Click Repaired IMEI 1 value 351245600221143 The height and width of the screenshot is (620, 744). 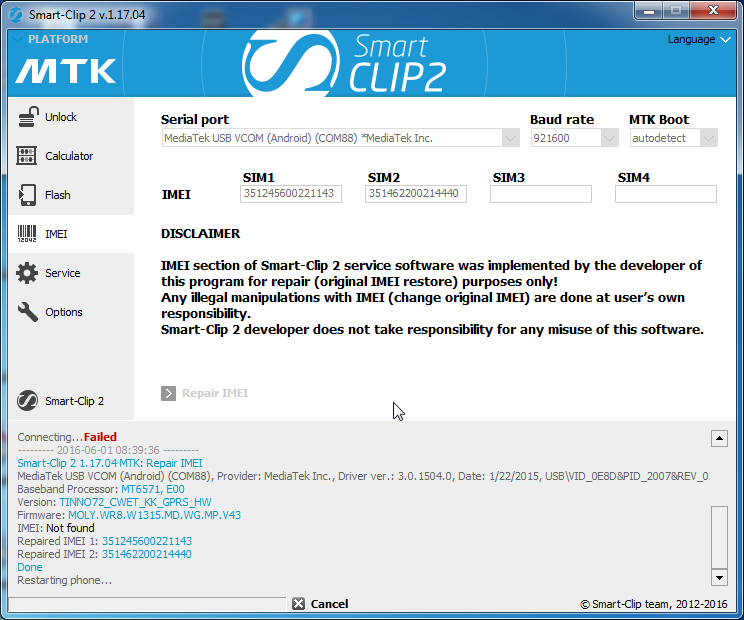[147, 541]
